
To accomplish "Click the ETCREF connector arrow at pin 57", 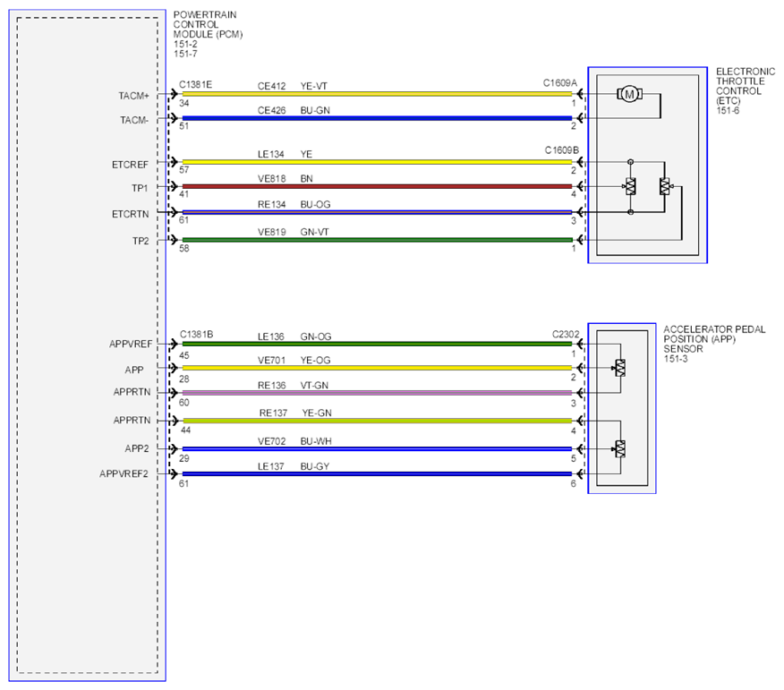I will click(174, 161).
